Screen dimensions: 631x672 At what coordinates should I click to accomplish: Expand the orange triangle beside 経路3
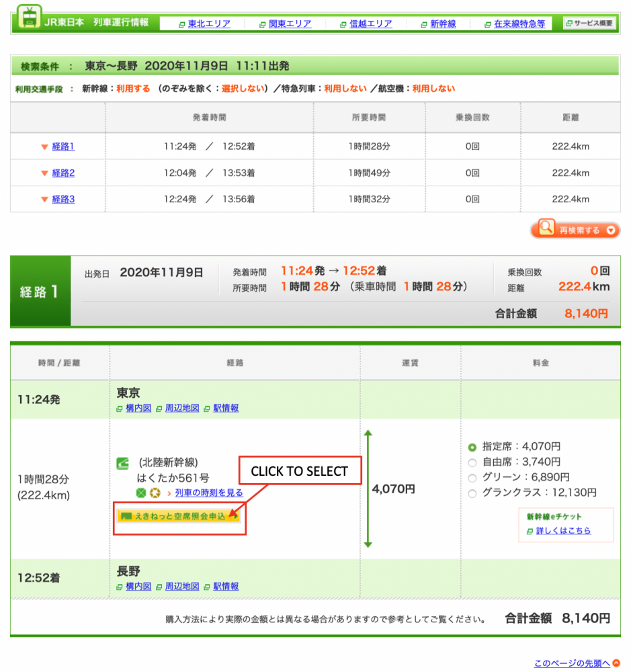(x=44, y=200)
